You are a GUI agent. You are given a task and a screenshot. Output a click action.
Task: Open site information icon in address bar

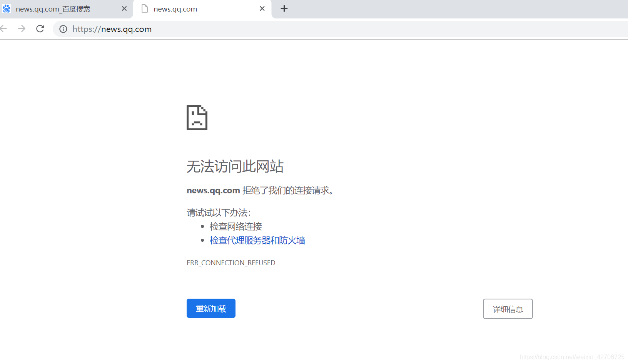coord(63,29)
